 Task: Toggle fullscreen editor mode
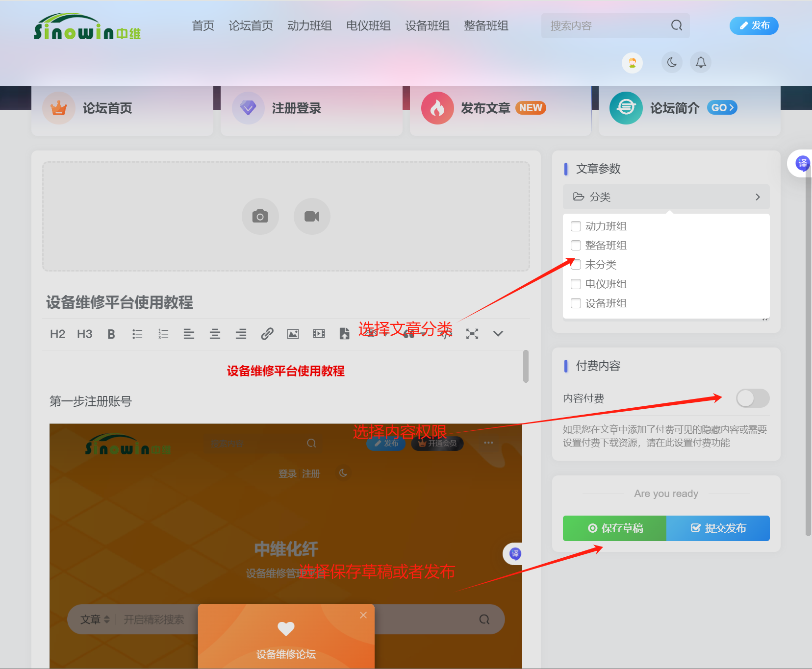pyautogui.click(x=472, y=334)
